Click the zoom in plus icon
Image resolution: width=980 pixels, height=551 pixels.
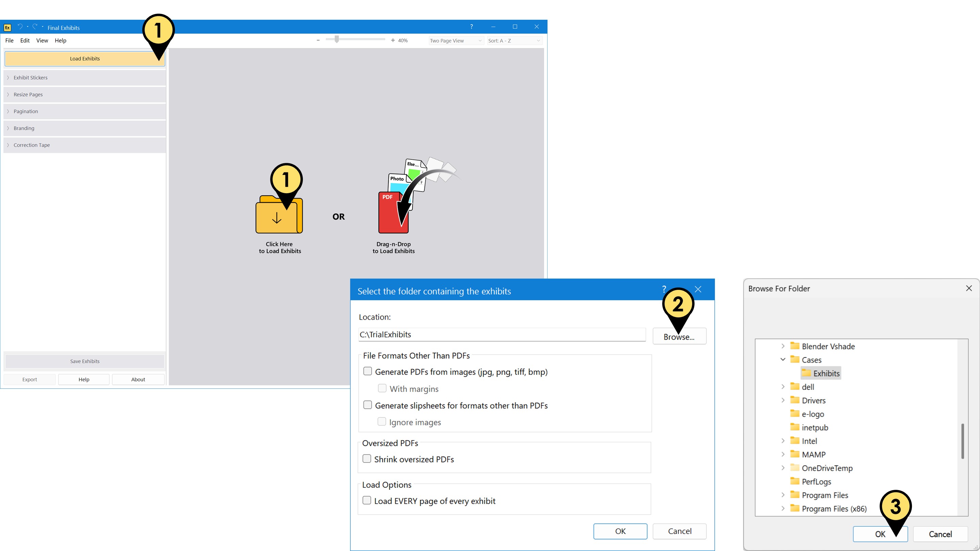393,40
